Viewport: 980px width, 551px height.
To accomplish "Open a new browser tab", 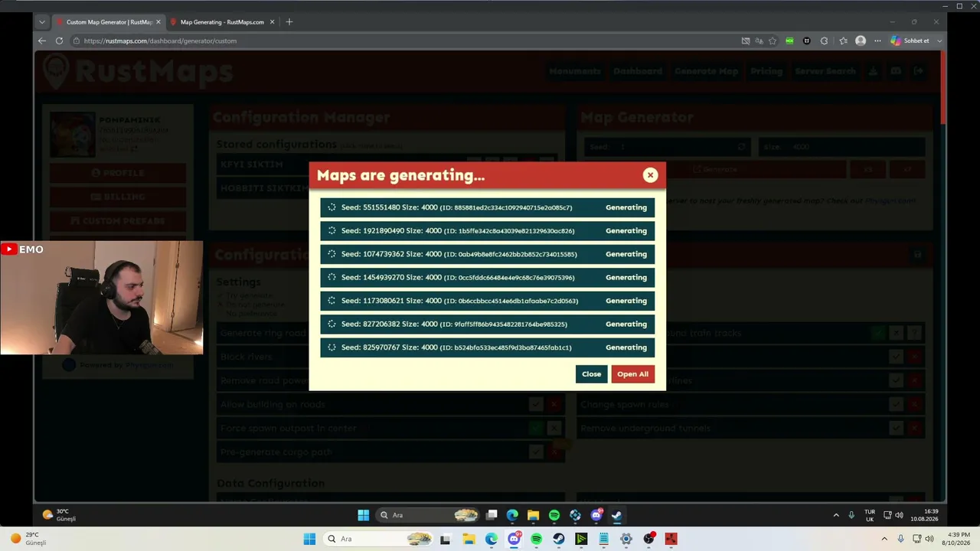I will click(x=289, y=22).
